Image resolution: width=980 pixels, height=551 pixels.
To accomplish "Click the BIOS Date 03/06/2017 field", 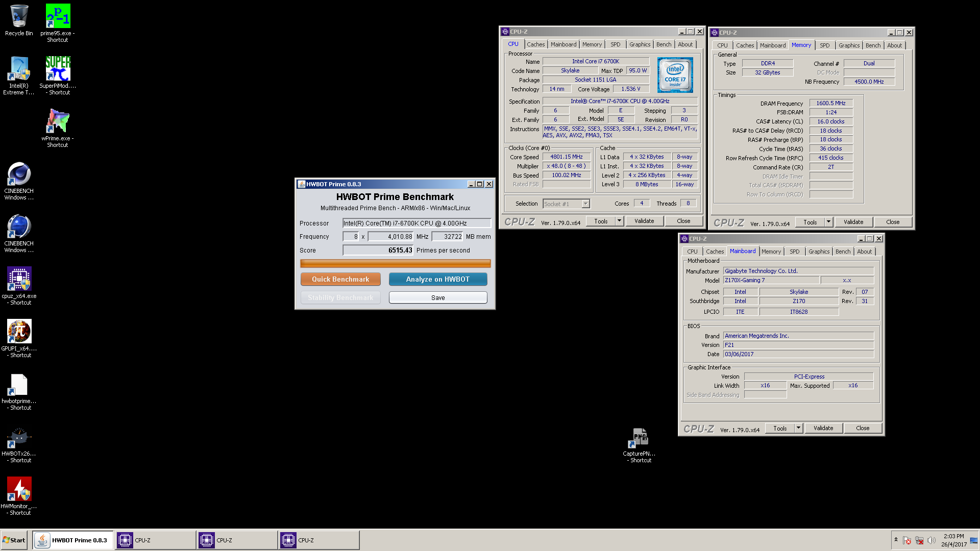I will pyautogui.click(x=798, y=354).
